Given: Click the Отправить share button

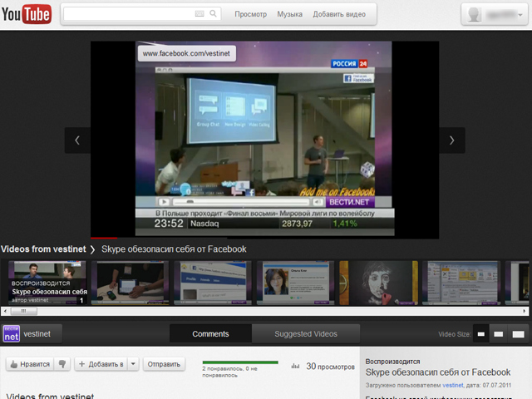Looking at the screenshot, I should click(x=163, y=364).
